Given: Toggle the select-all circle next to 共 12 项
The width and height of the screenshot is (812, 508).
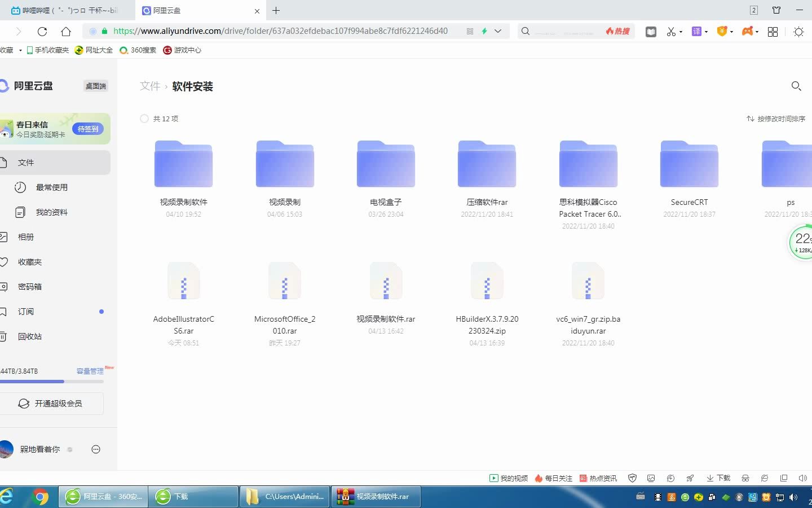Looking at the screenshot, I should (144, 119).
